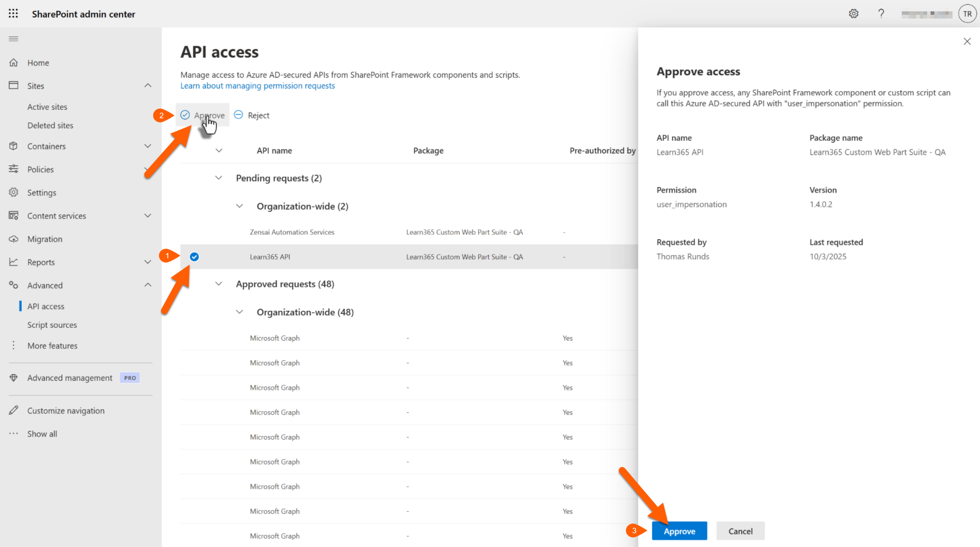Collapse the Sites section chevron
The image size is (980, 547).
148,86
